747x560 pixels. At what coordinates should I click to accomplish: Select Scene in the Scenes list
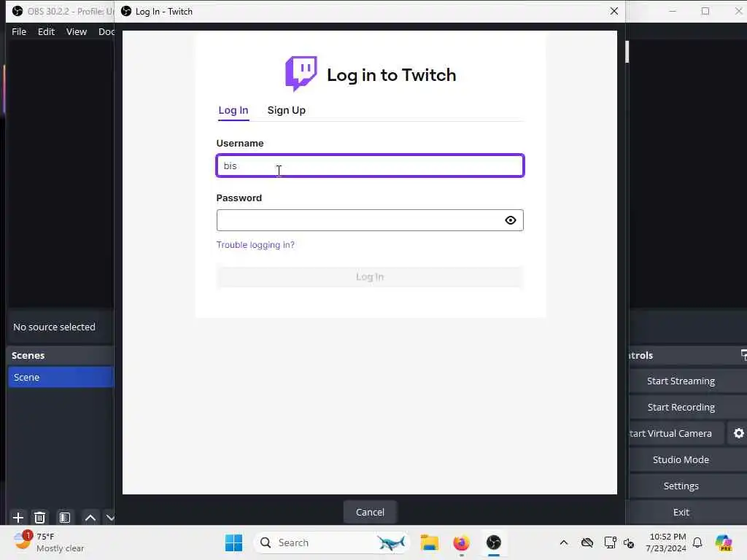(61, 377)
